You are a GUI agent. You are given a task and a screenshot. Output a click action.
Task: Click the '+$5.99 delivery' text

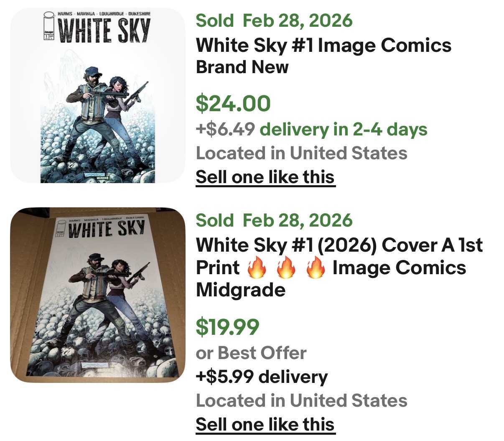coord(262,377)
